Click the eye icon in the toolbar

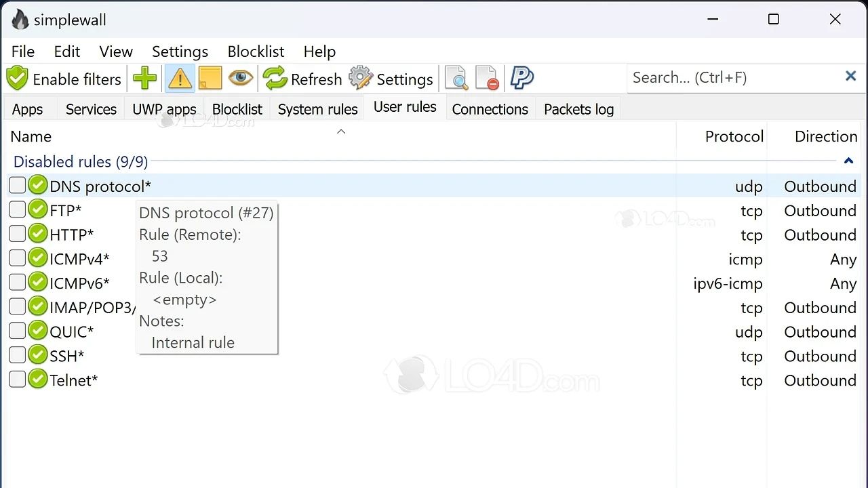pos(240,79)
